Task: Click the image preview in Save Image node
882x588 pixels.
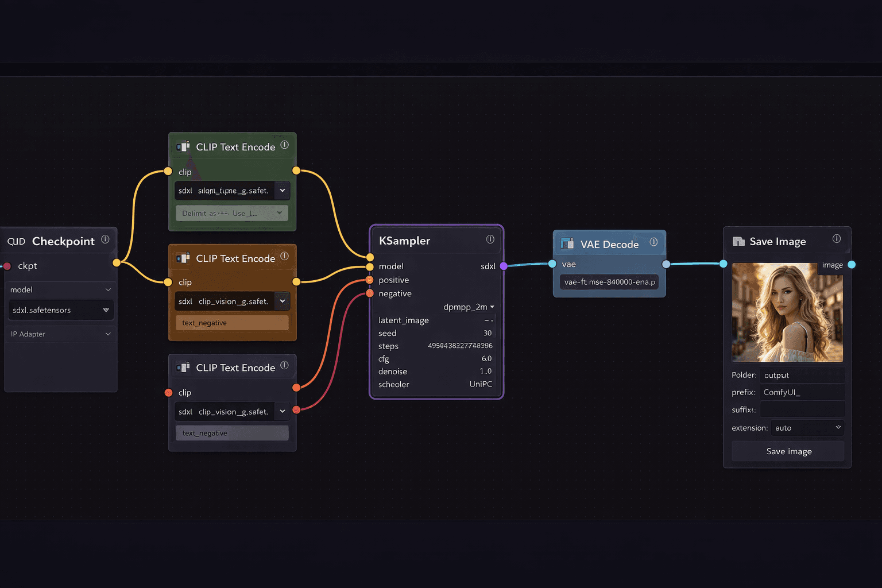Action: pyautogui.click(x=787, y=313)
